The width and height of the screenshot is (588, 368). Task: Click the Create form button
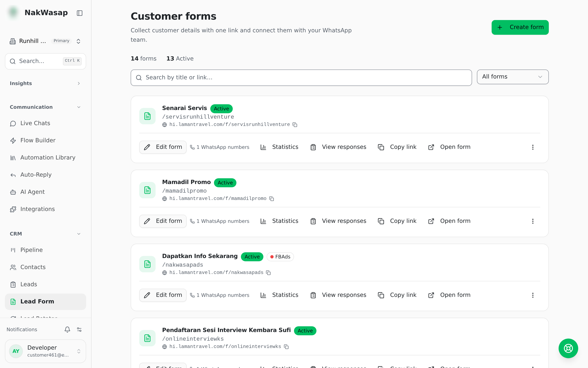click(520, 27)
